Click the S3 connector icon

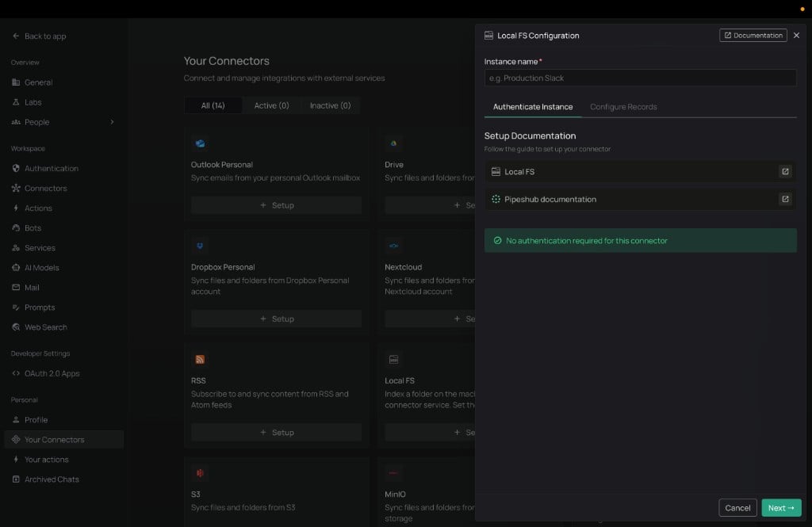click(x=200, y=473)
